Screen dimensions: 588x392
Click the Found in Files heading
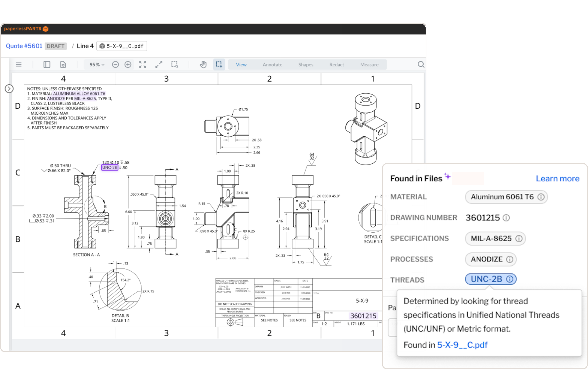[x=416, y=179]
